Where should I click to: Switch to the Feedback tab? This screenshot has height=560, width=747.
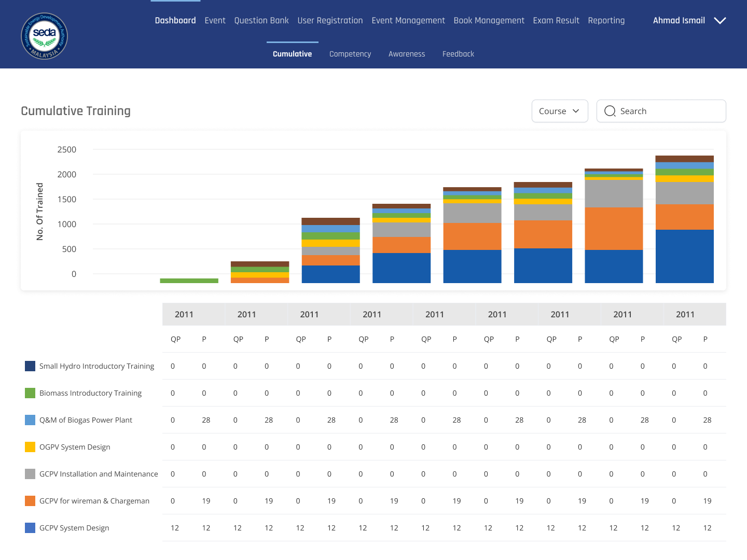(458, 54)
